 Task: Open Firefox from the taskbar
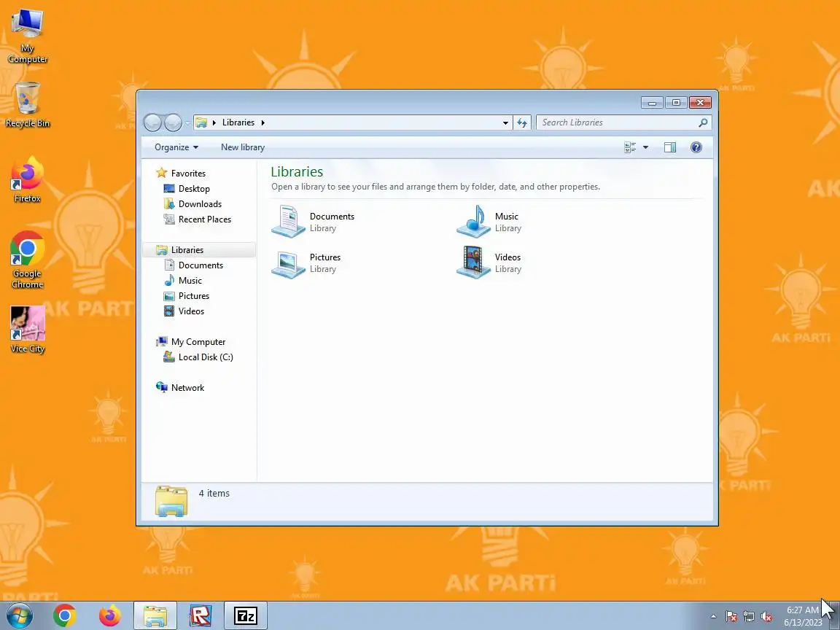pyautogui.click(x=110, y=616)
